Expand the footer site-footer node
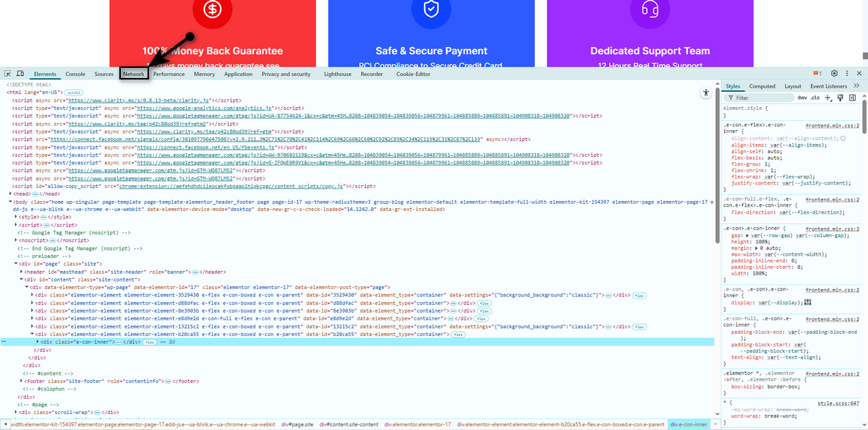868x430 pixels. tap(22, 381)
